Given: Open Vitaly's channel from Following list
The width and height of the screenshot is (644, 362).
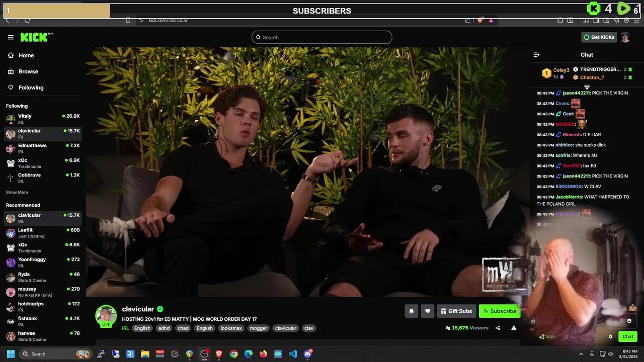Looking at the screenshot, I should coord(43,119).
